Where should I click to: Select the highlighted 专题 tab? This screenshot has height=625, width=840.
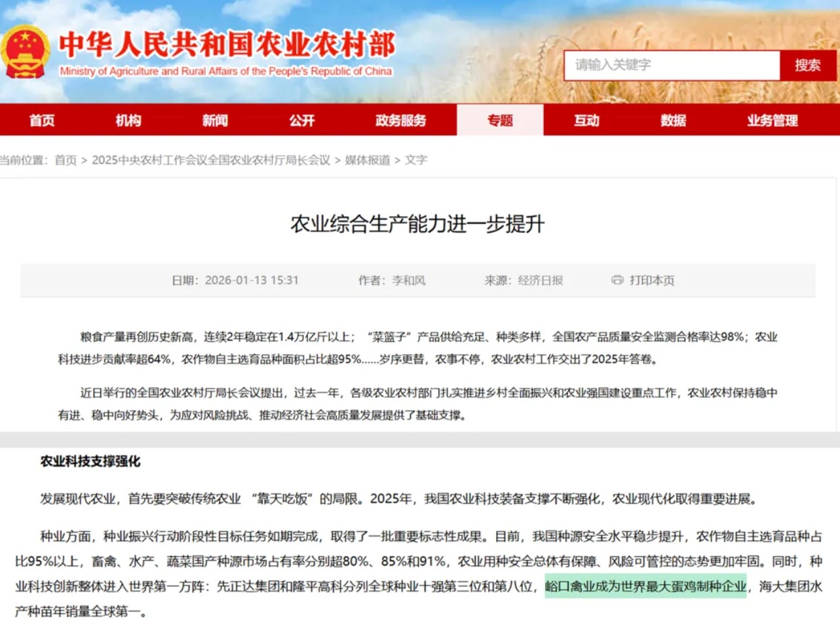pyautogui.click(x=500, y=121)
